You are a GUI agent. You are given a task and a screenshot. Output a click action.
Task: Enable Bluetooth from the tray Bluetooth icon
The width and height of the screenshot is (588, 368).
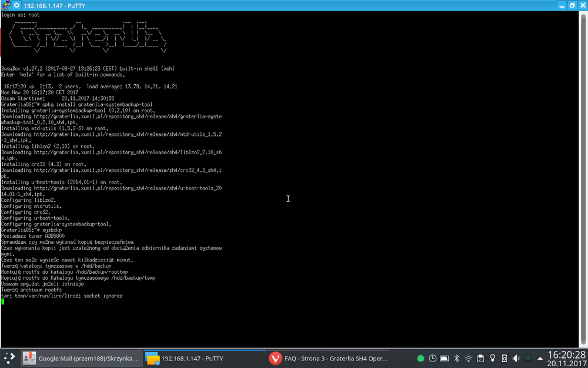[456, 358]
